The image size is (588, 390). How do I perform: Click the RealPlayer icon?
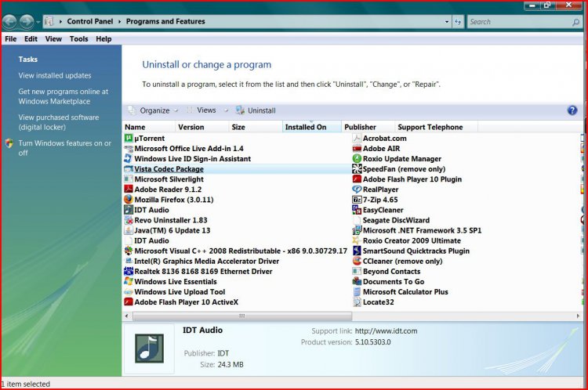[x=357, y=190]
